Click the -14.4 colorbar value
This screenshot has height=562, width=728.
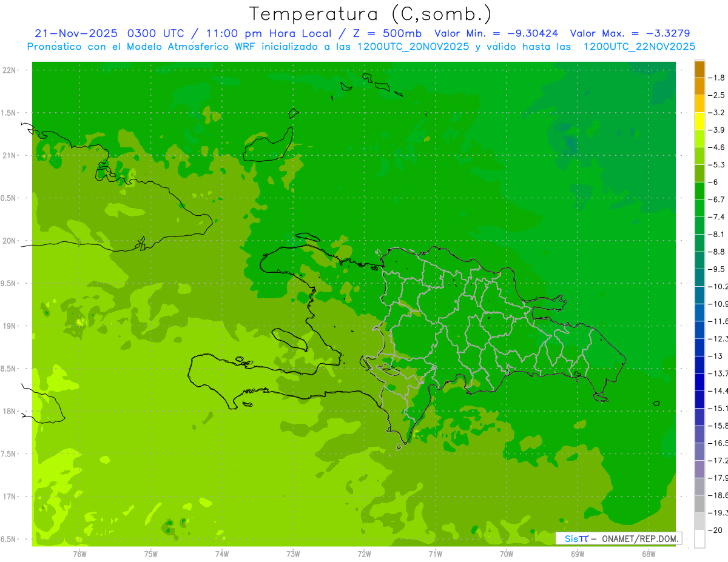(718, 390)
